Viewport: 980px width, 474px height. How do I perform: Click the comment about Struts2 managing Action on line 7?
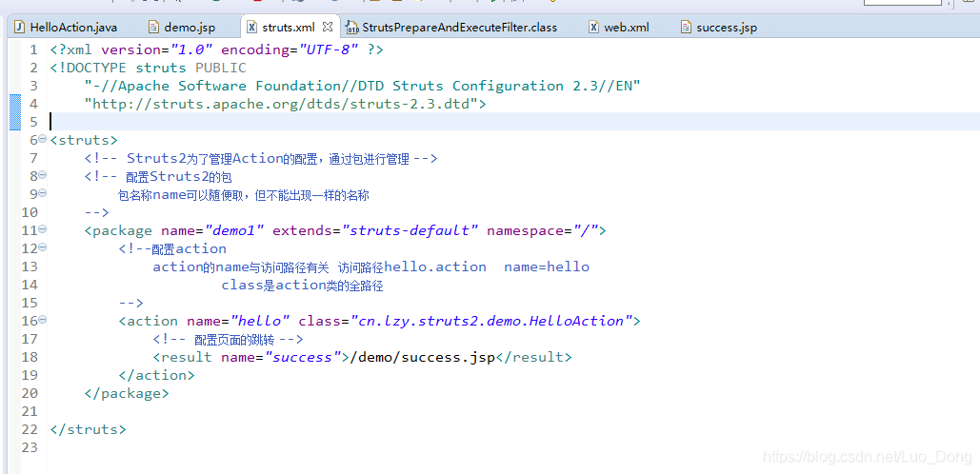click(261, 159)
